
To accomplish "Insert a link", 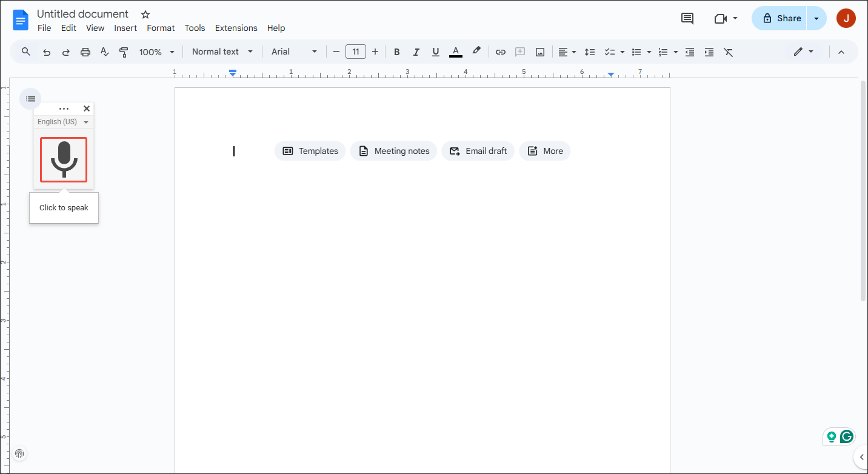I will click(x=501, y=52).
